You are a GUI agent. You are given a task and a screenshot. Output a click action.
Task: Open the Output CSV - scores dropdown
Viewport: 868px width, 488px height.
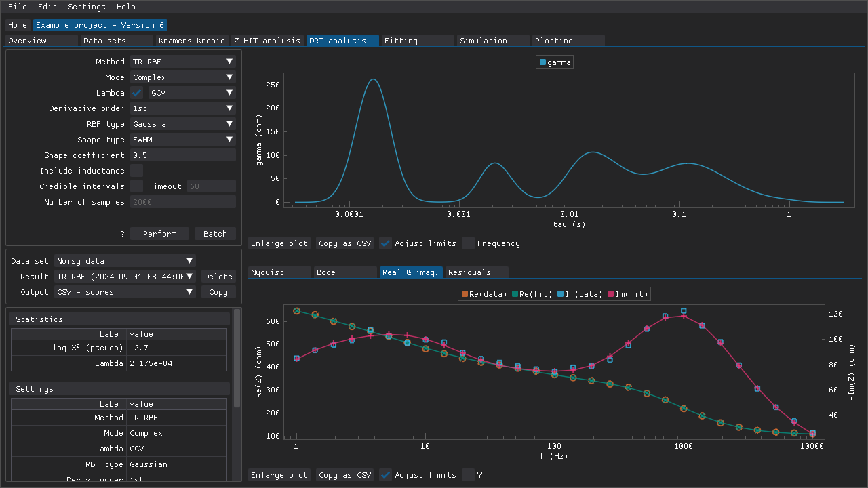pos(125,292)
